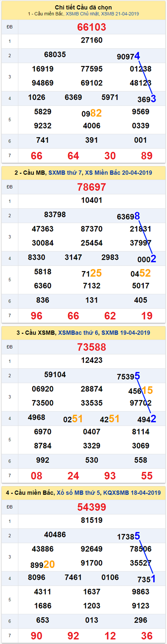Select sixth prize number 013
This screenshot has width=167, height=644.
(x=92, y=620)
